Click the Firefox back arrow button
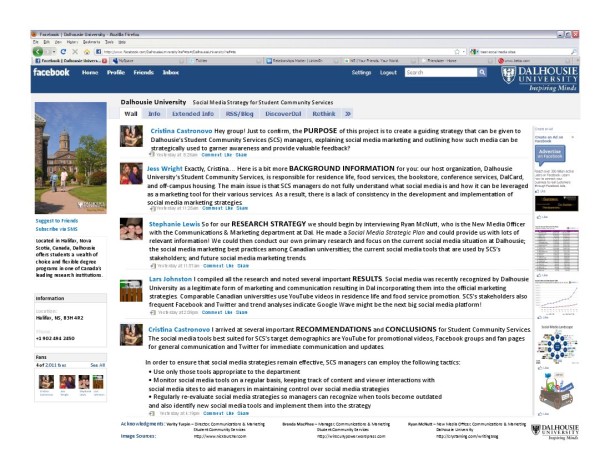This screenshot has height=471, width=610. click(38, 51)
